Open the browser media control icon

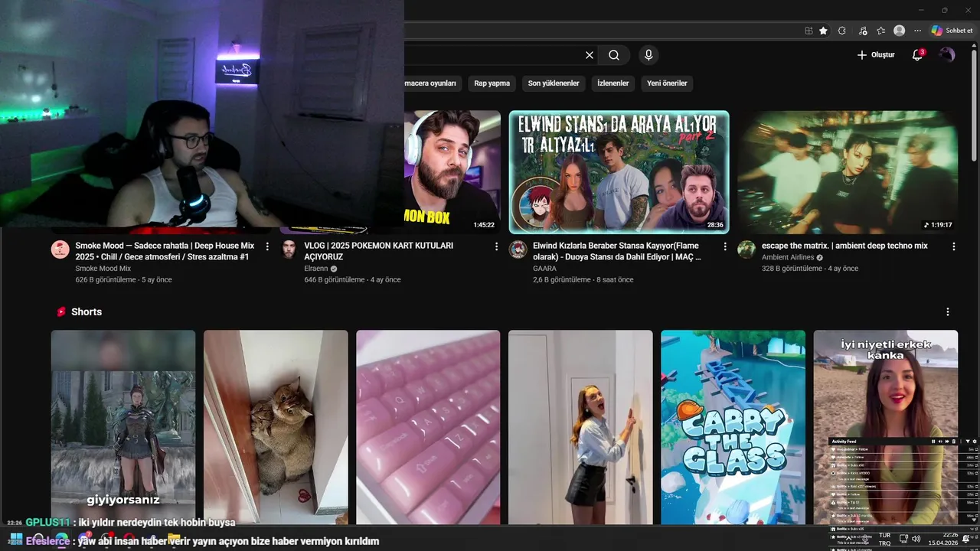tap(863, 31)
